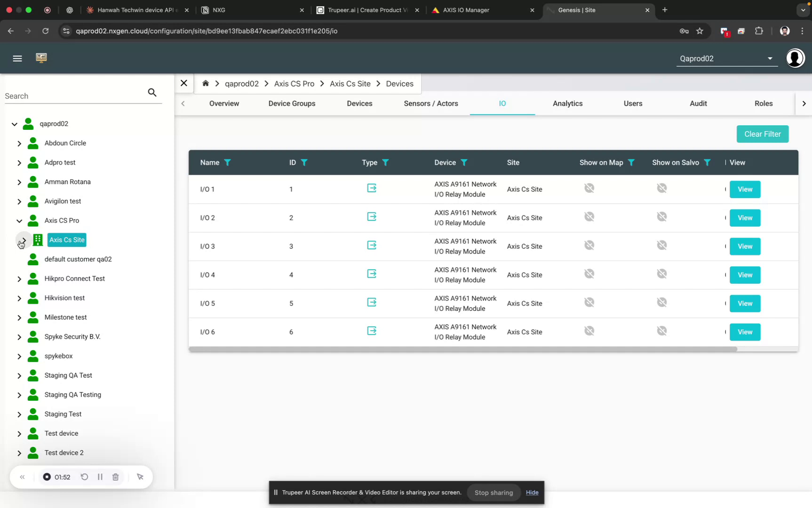Click the Hide link in the sharing banner
This screenshot has height=508, width=812.
[x=532, y=492]
